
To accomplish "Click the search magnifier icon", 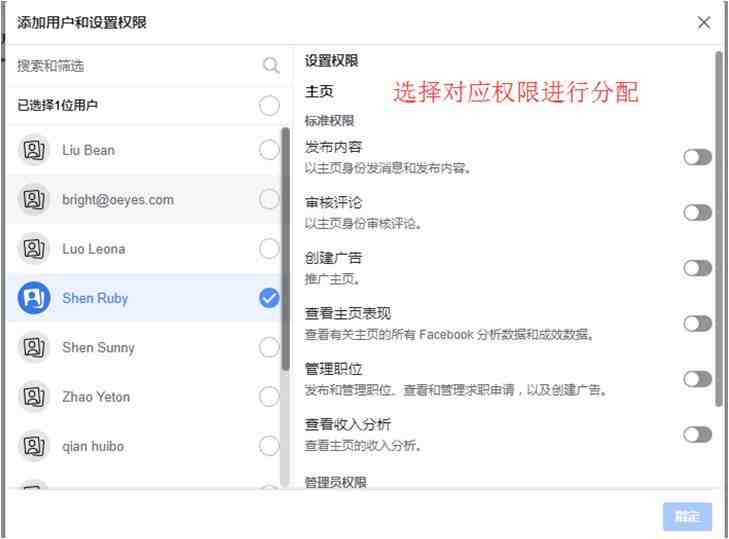I will pos(271,66).
